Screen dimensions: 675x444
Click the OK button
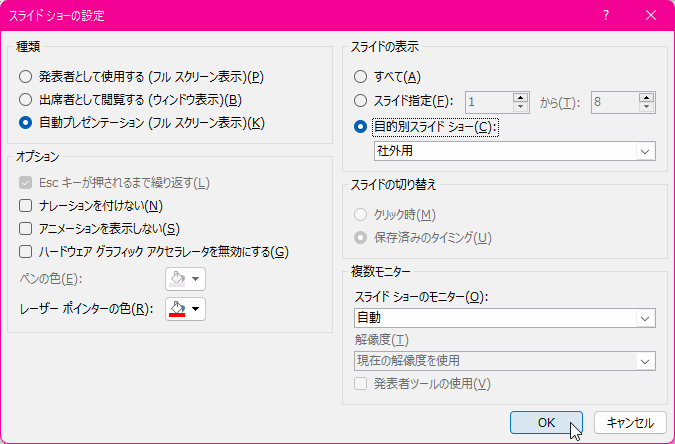[x=546, y=423]
